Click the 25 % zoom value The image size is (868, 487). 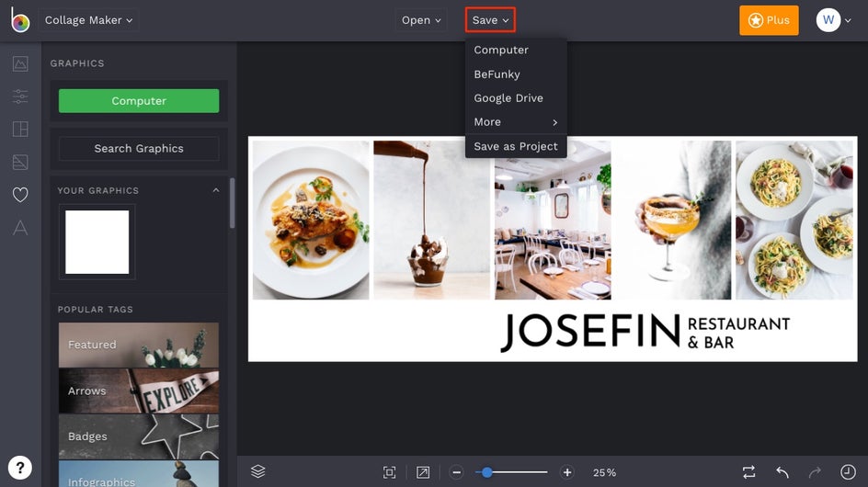click(x=604, y=472)
